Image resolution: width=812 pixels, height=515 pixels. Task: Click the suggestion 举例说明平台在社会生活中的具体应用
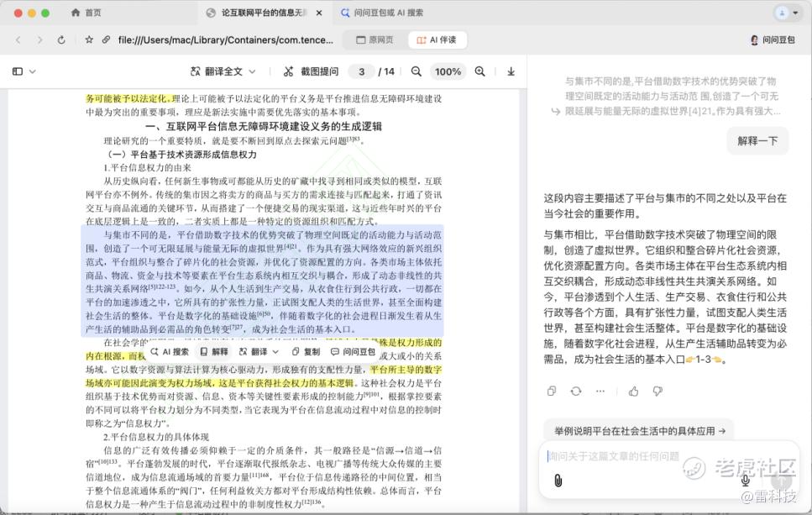(x=640, y=431)
